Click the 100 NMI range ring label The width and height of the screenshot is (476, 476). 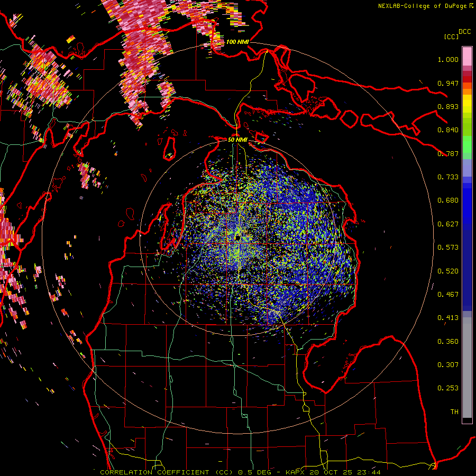click(x=237, y=42)
